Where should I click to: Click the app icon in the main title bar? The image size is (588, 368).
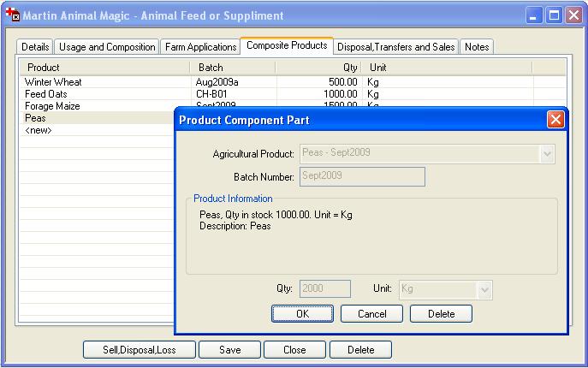click(x=12, y=15)
